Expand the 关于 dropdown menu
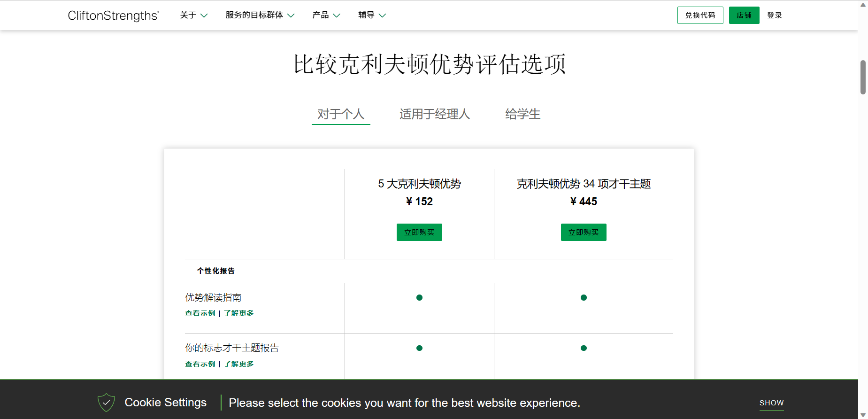The width and height of the screenshot is (868, 419). [x=193, y=16]
